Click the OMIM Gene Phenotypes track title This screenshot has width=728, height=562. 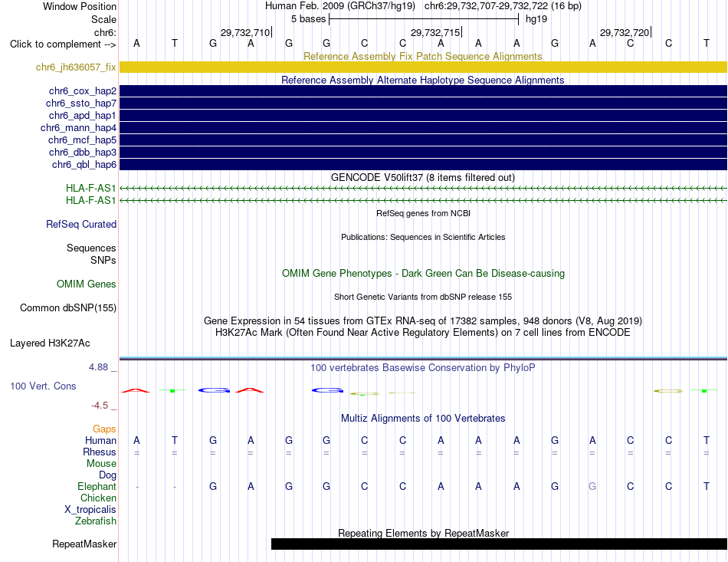pos(423,273)
